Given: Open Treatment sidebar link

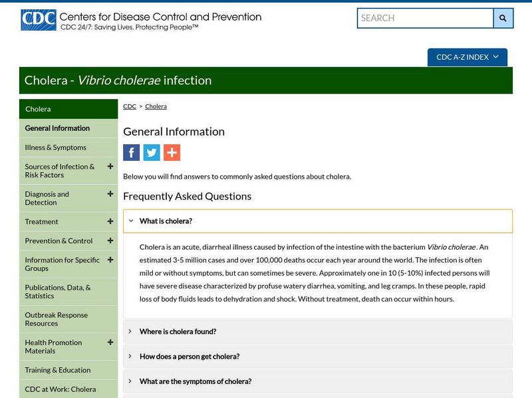Looking at the screenshot, I should tap(41, 222).
